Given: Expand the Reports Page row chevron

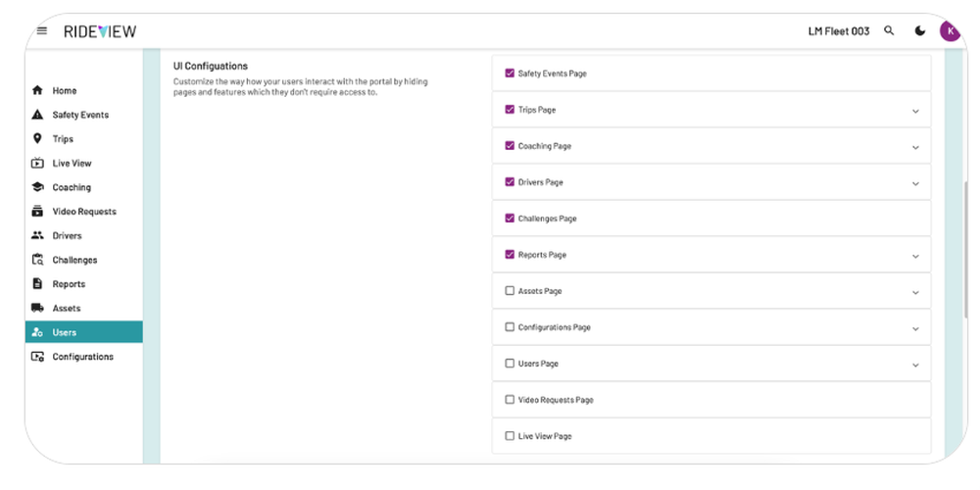Looking at the screenshot, I should pyautogui.click(x=915, y=256).
